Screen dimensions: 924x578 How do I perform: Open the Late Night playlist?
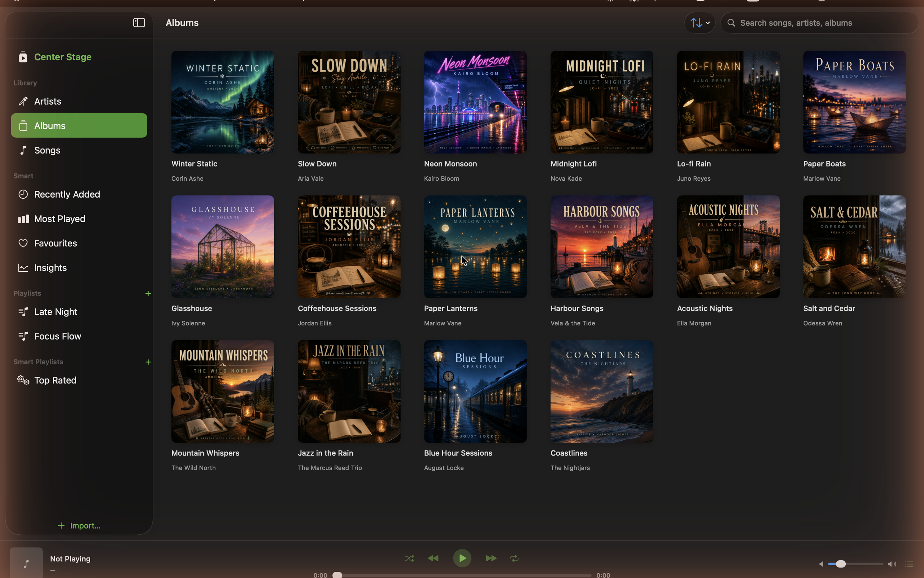click(x=79, y=311)
